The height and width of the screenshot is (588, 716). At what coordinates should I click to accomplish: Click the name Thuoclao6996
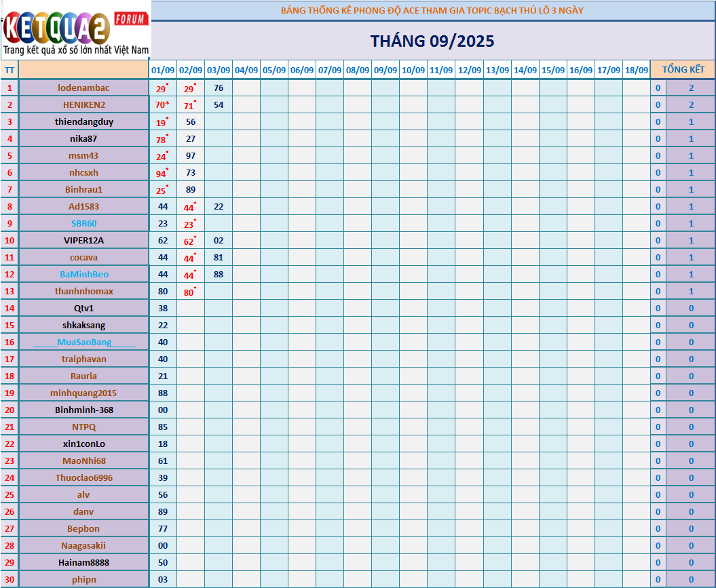pyautogui.click(x=84, y=477)
